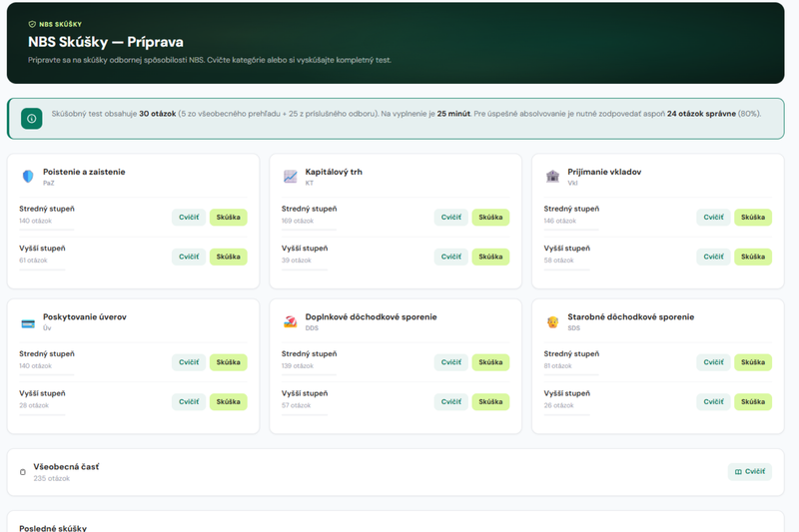Image resolution: width=799 pixels, height=532 pixels.
Task: Click Cvičiť for Kapitálový trh Vyšší stupeň
Action: [451, 257]
